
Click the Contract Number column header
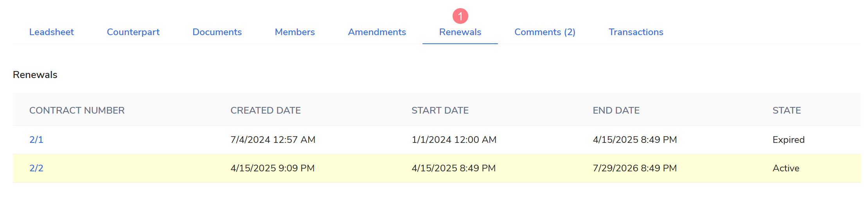tap(77, 110)
